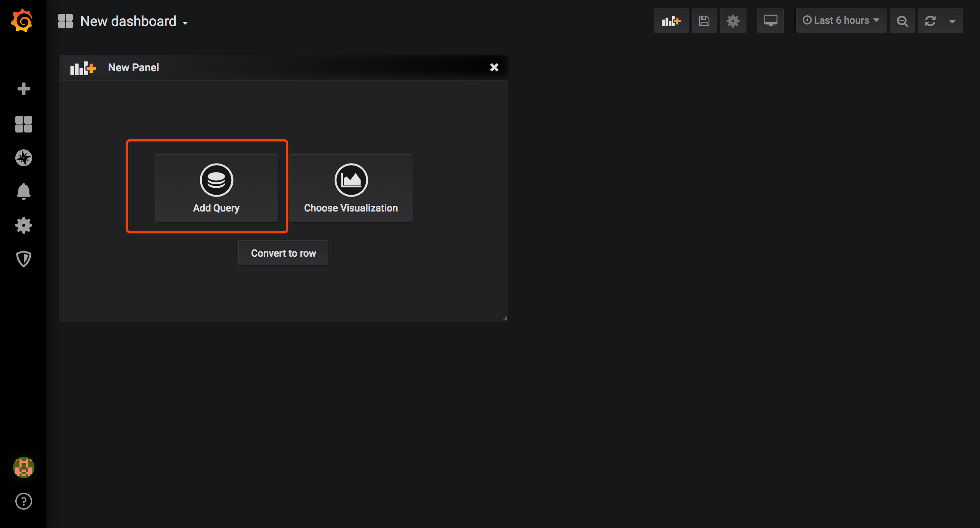The height and width of the screenshot is (528, 980).
Task: Open Alerting bell icon in sidebar
Action: (24, 191)
